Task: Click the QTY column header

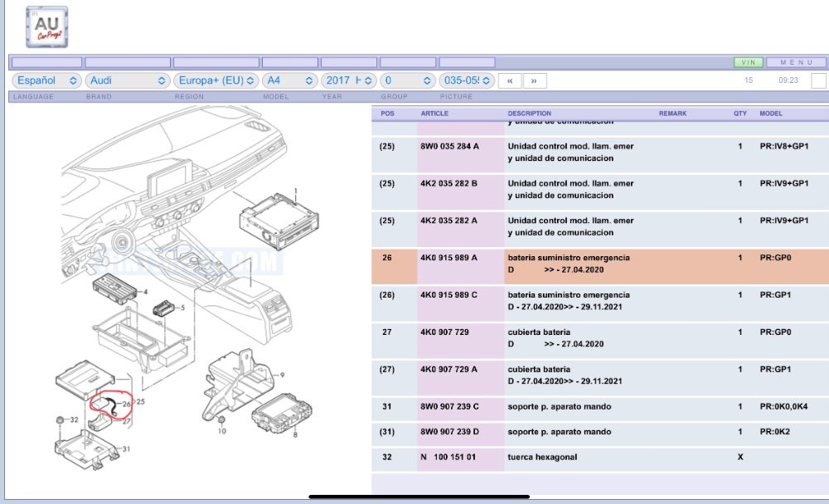Action: [x=740, y=114]
